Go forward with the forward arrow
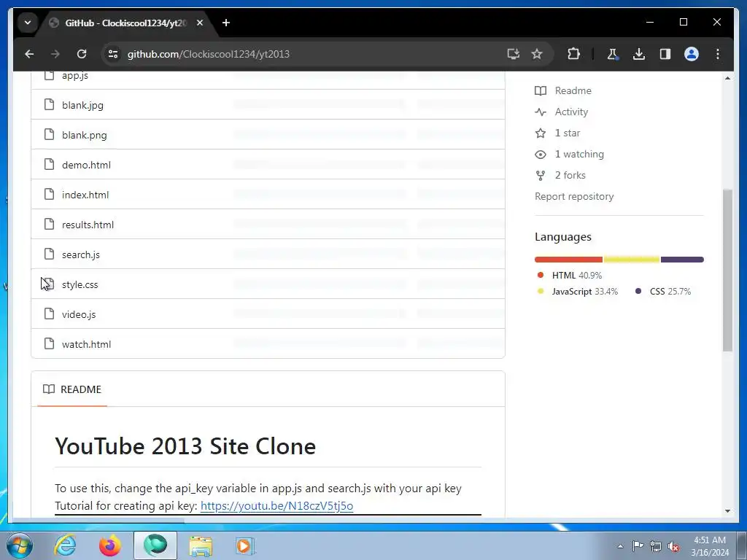Screen dimensions: 747x560 (55, 54)
